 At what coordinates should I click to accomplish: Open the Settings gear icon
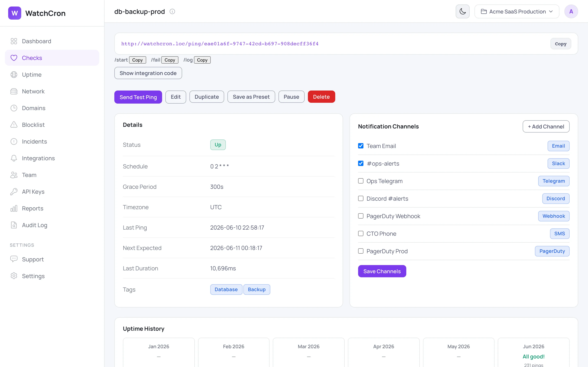coord(14,276)
